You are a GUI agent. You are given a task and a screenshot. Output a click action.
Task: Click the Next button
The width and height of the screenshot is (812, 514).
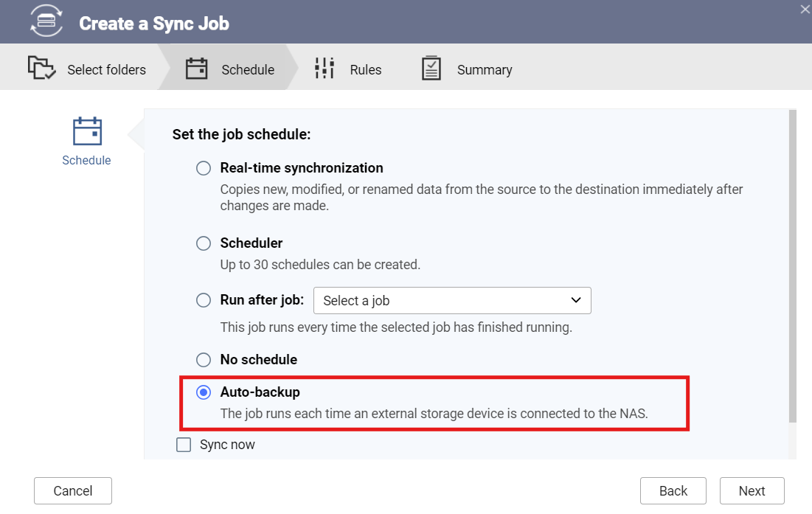[x=752, y=490]
